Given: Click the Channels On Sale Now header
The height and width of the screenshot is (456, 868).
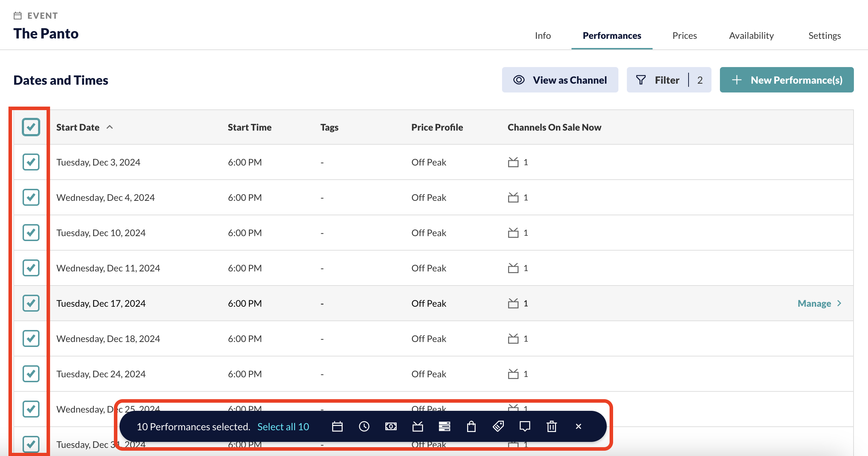Looking at the screenshot, I should [554, 127].
